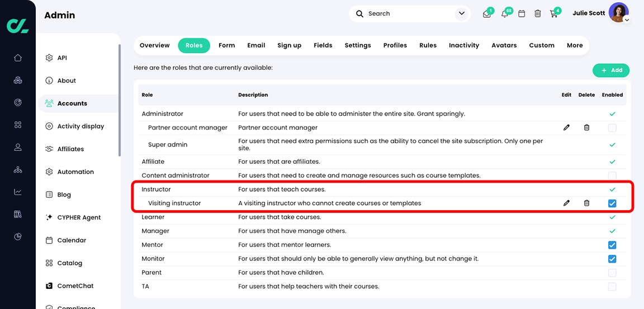This screenshot has width=644, height=309.
Task: Open the library books icon in left rail
Action: coord(18,214)
